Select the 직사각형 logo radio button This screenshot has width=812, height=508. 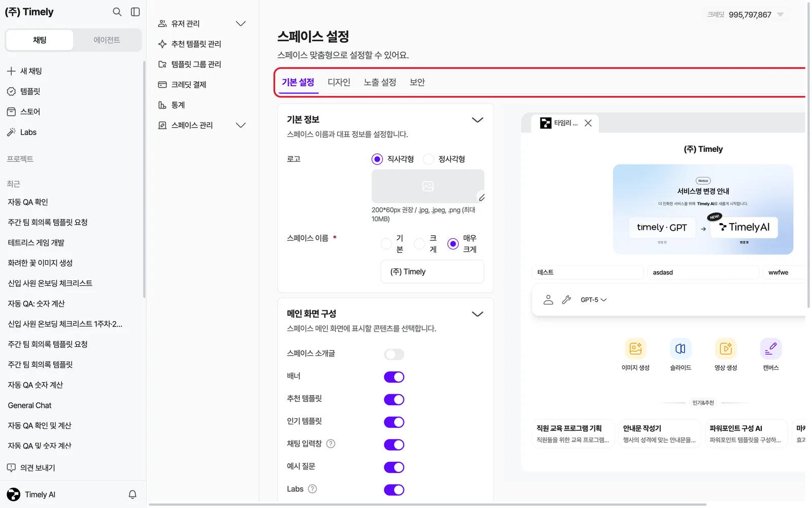pyautogui.click(x=377, y=159)
